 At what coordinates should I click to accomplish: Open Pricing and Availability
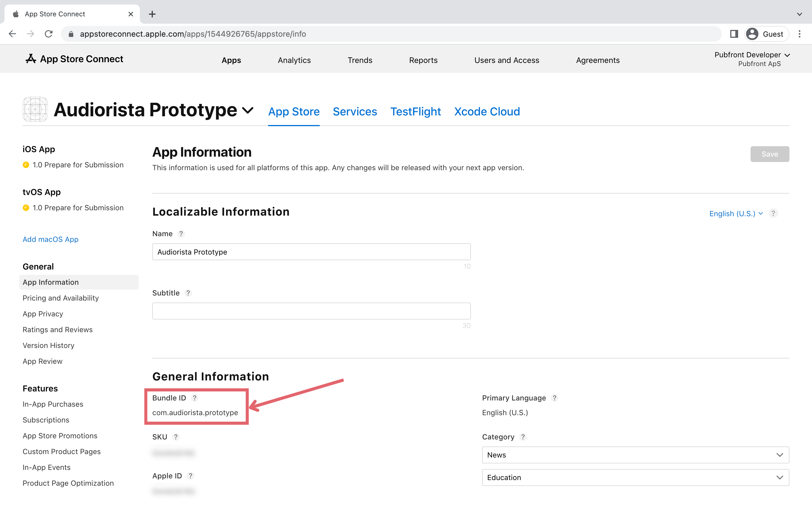61,298
